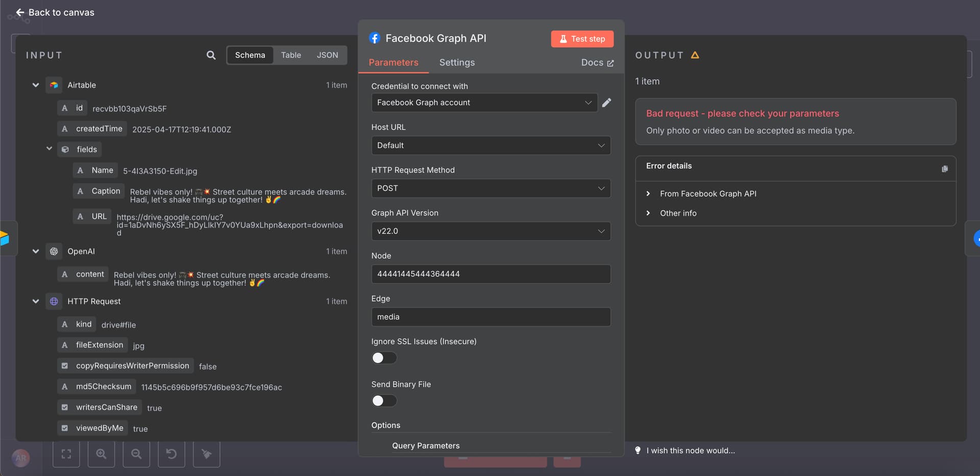Click the fields object cube icon
Screen dimensions: 980x476
(x=65, y=149)
